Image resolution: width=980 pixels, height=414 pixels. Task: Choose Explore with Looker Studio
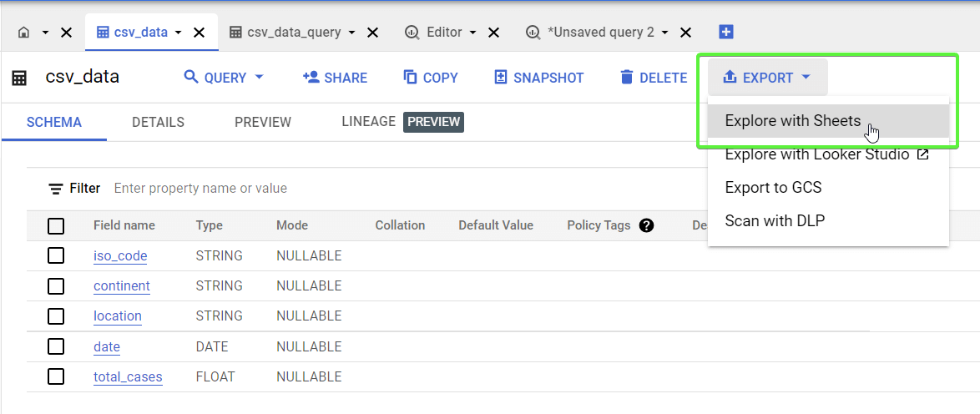828,154
